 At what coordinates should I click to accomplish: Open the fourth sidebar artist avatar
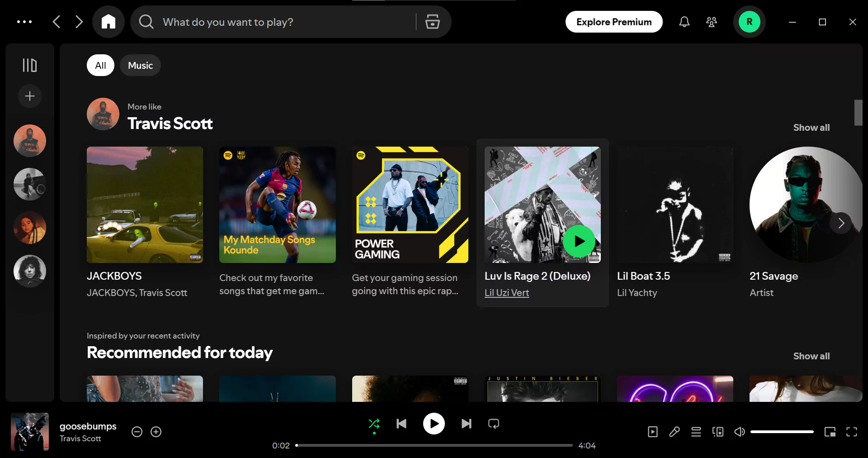(x=30, y=271)
